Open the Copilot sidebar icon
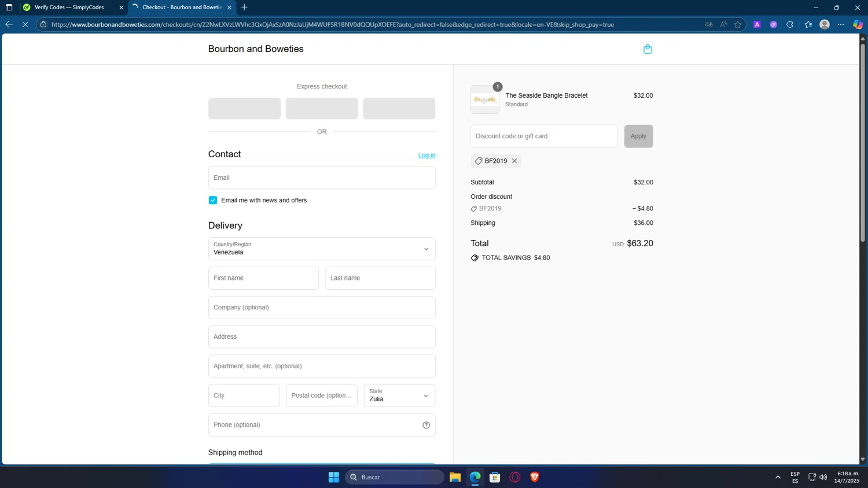 [x=858, y=24]
